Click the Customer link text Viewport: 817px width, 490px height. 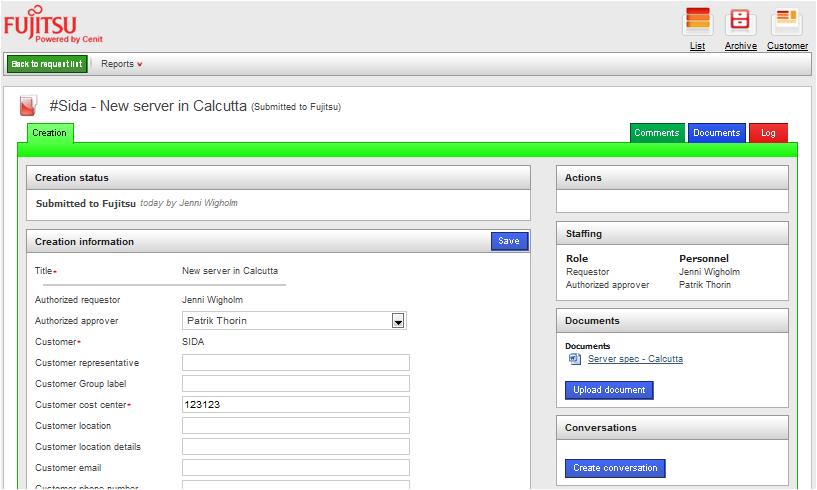click(x=787, y=46)
